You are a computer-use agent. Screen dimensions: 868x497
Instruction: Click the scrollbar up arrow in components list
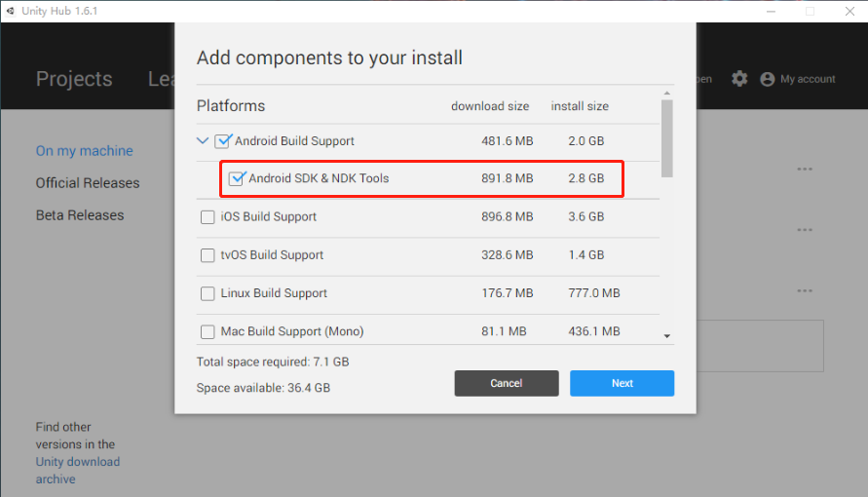point(667,93)
